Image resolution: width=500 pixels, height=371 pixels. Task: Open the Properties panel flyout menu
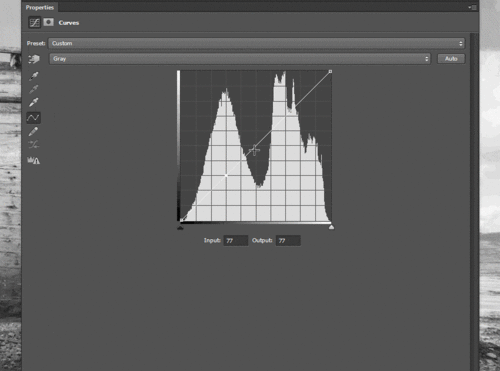pos(472,7)
